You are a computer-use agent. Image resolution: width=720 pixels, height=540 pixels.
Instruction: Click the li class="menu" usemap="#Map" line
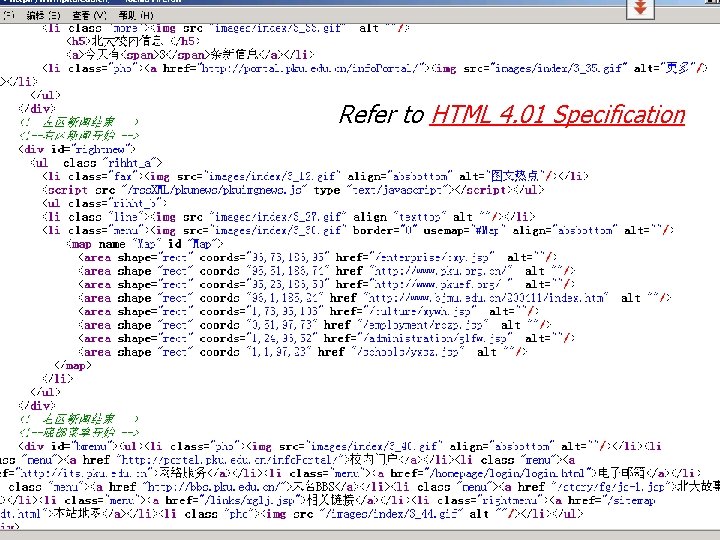(x=358, y=231)
